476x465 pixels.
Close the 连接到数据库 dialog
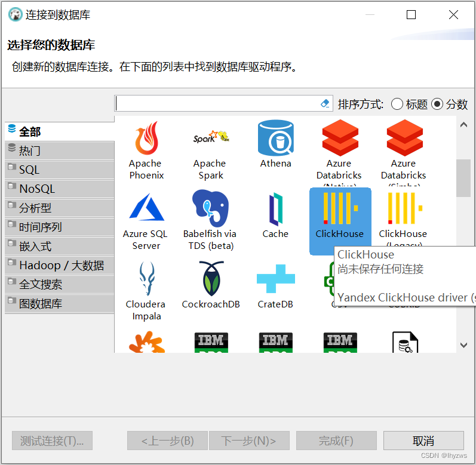[453, 14]
